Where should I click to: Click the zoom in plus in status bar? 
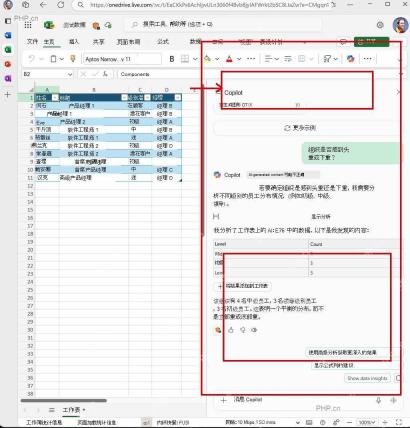point(385,422)
